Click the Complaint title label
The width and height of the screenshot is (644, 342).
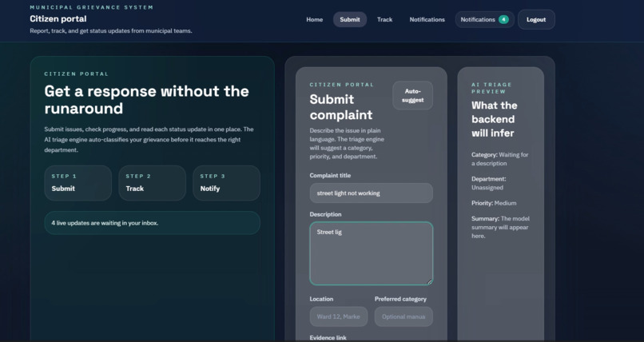(330, 175)
